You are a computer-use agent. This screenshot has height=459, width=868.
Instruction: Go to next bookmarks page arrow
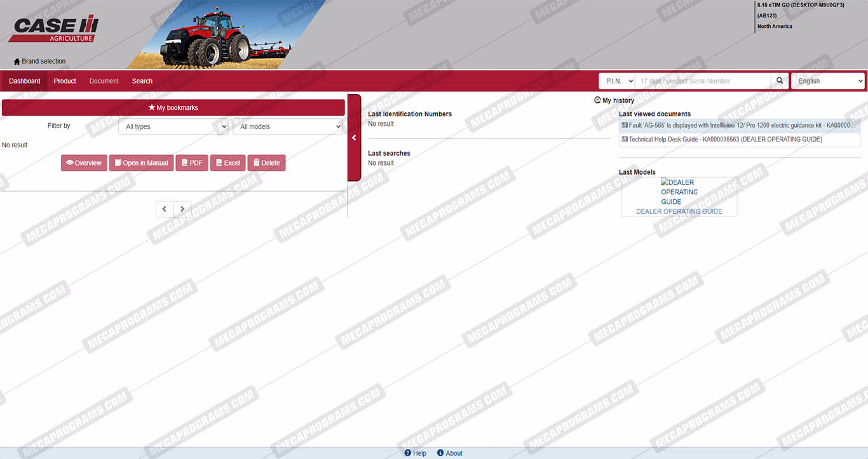pyautogui.click(x=182, y=209)
